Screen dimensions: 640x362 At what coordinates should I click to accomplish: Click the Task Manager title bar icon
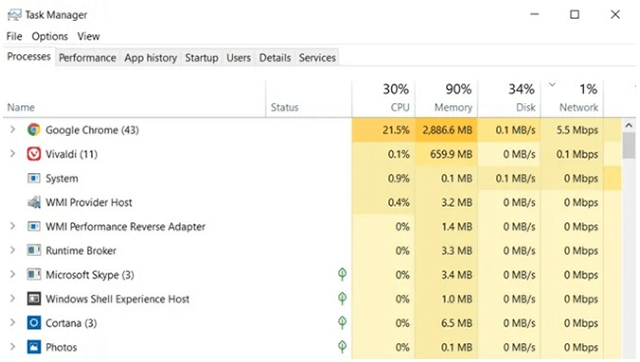coord(14,15)
